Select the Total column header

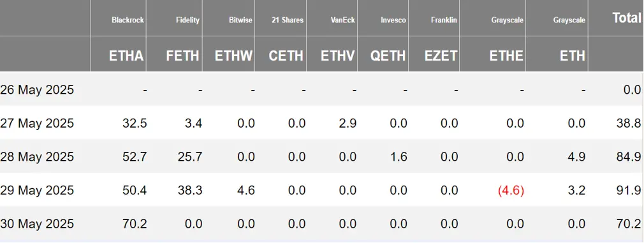[627, 18]
